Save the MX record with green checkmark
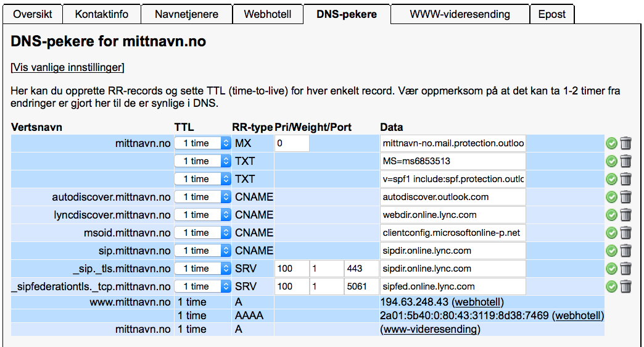Screen dimensions: 644x347 coord(611,143)
